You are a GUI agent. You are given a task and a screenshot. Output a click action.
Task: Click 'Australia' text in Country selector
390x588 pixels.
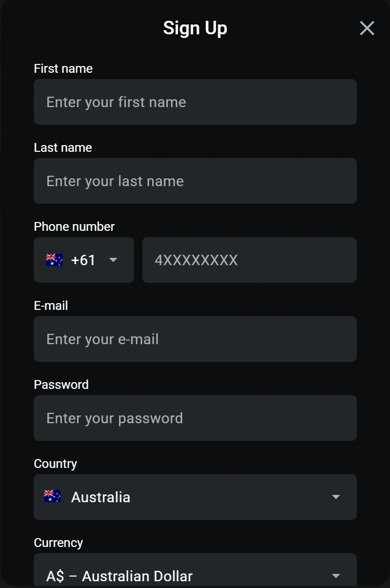pyautogui.click(x=100, y=497)
